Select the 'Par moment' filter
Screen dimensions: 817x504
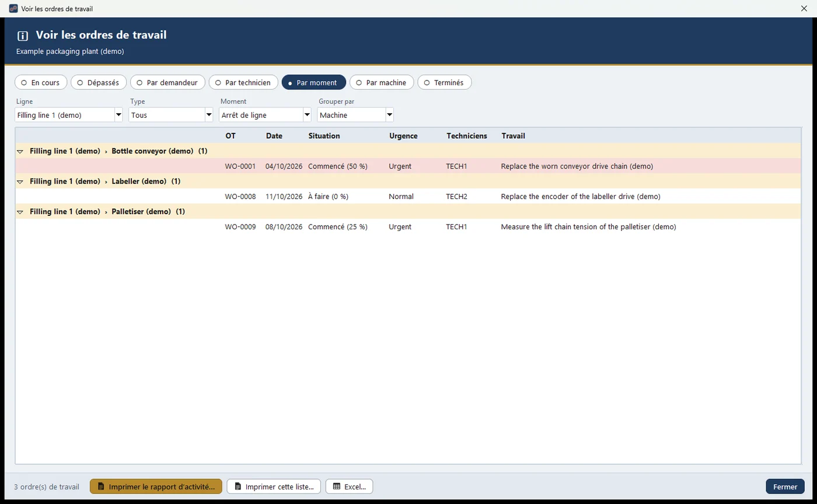click(314, 83)
